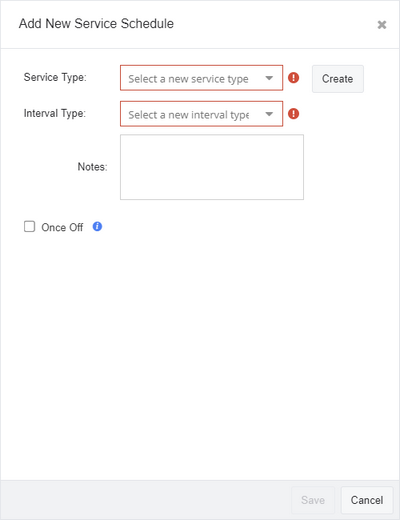Viewport: 400px width, 520px height.
Task: Open the Interval Type dropdown
Action: 201,114
